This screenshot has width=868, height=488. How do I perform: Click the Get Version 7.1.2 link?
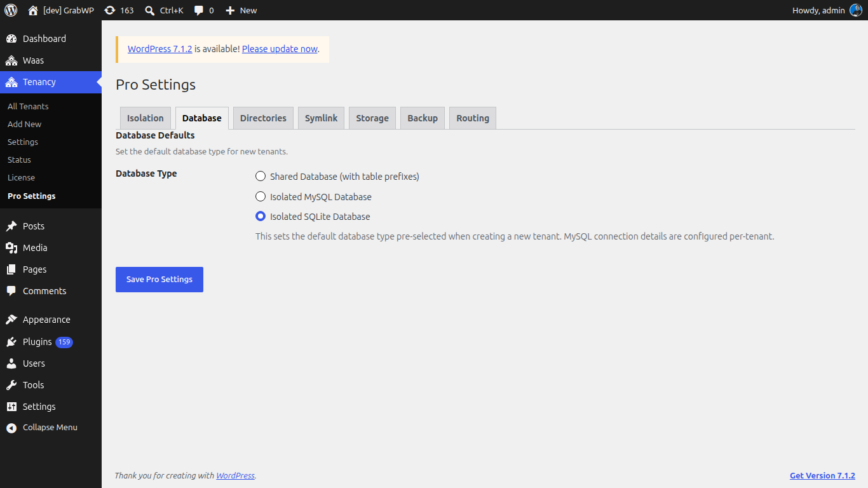pyautogui.click(x=822, y=475)
